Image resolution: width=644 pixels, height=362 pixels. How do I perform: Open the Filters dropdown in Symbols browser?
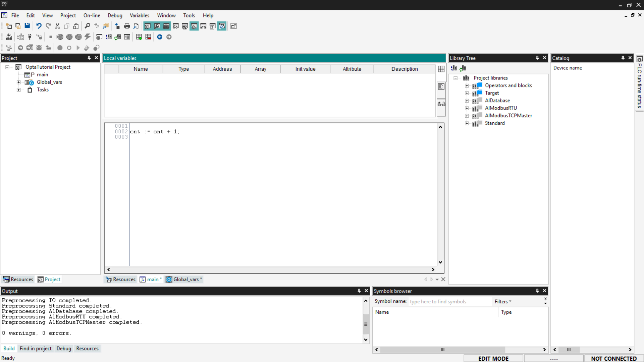tap(502, 301)
